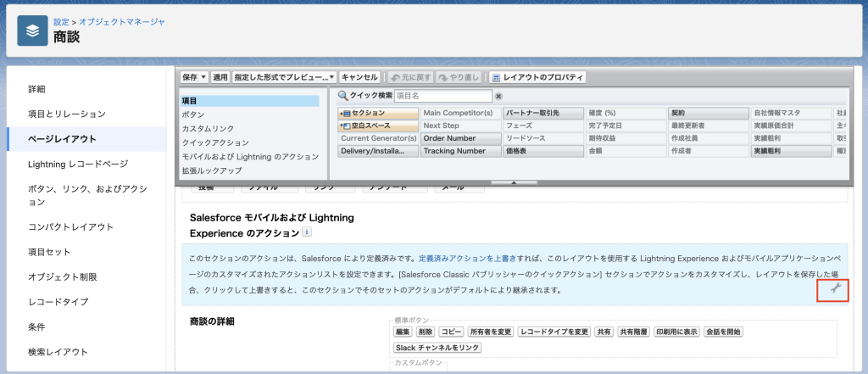Click the Order Number field tile
868x374 pixels.
pyautogui.click(x=460, y=138)
